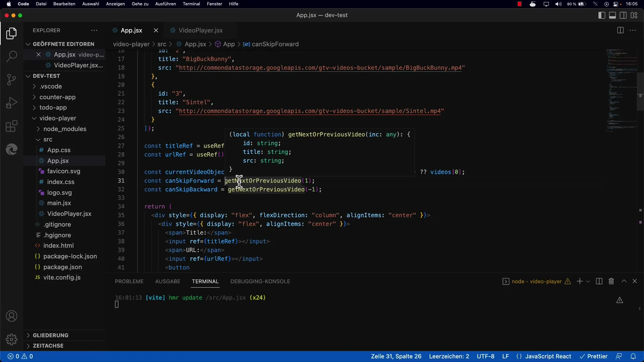This screenshot has height=362, width=644.
Task: Open the Explorer view in activity bar
Action: pyautogui.click(x=11, y=34)
